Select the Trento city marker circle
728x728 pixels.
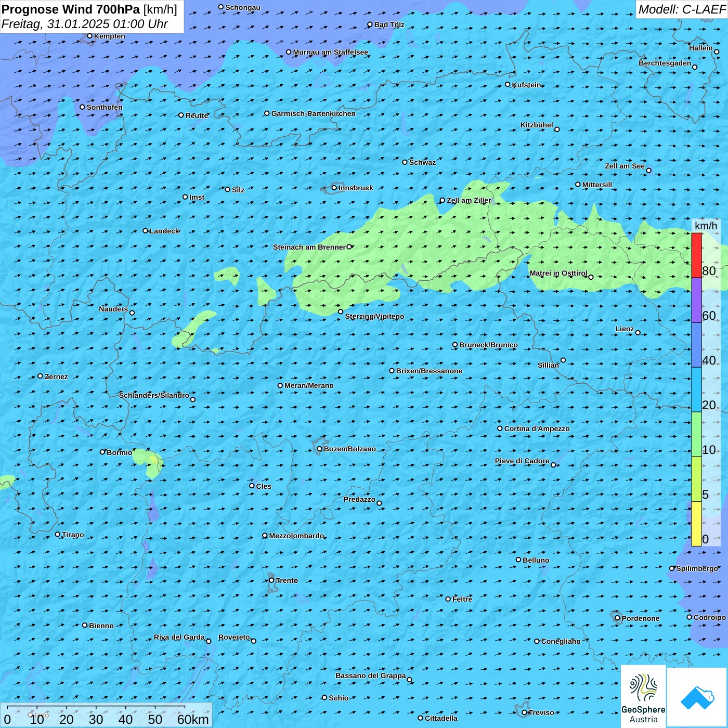pos(271,580)
